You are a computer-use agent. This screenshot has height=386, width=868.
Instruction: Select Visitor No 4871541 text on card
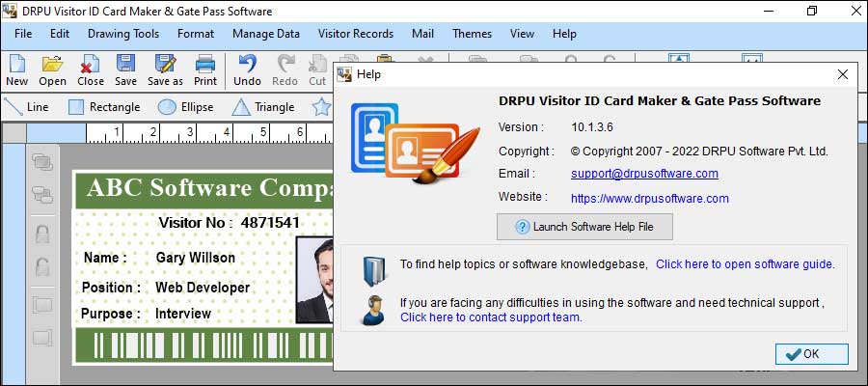pos(230,223)
